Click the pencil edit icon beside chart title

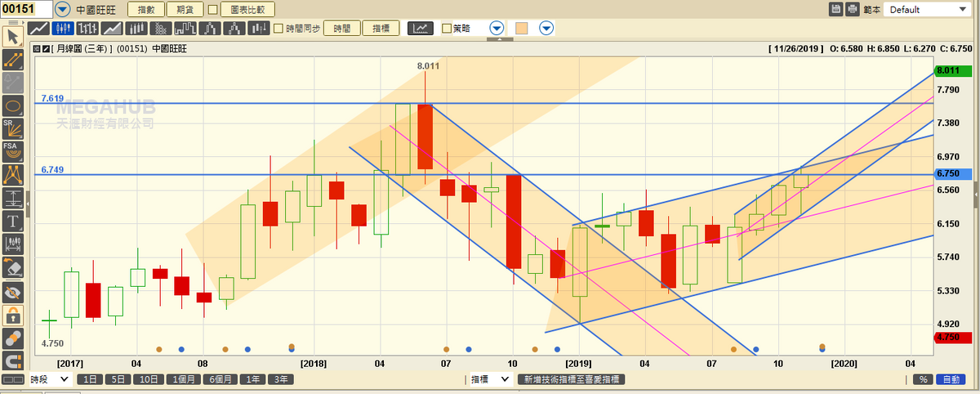46,49
